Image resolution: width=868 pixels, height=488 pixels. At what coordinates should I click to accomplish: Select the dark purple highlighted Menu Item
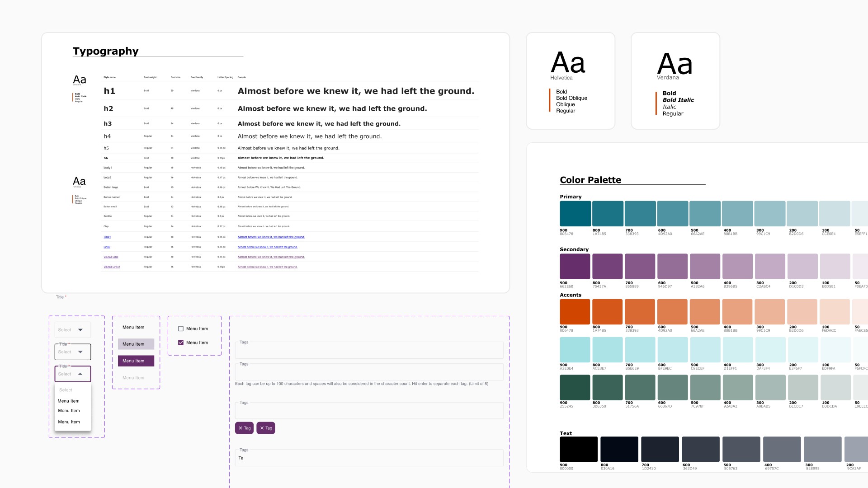pyautogui.click(x=136, y=361)
